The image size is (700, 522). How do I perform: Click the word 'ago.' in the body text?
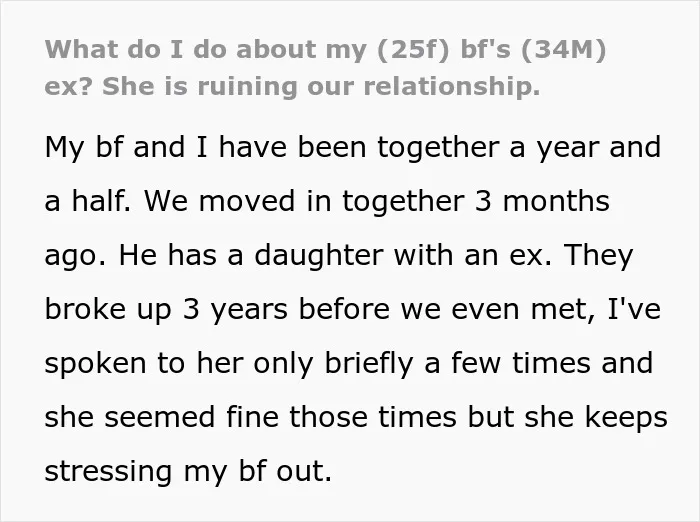pos(76,257)
